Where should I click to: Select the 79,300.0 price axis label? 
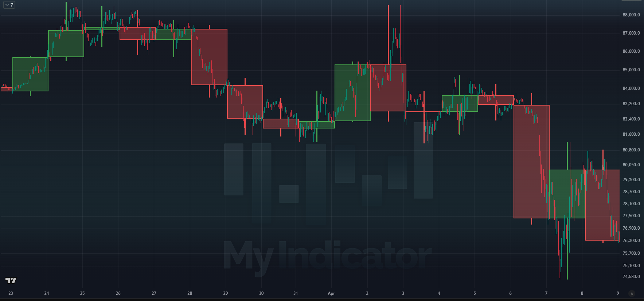coord(631,180)
